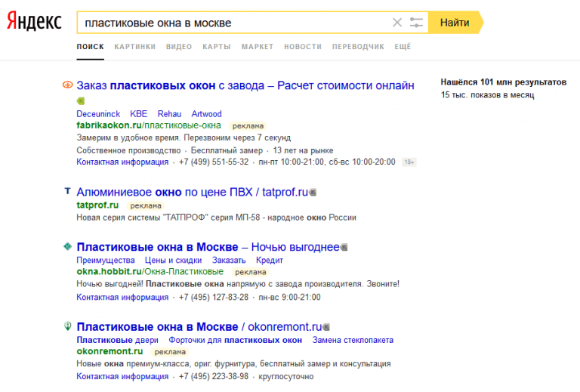
Task: Open the Новости tab
Action: click(x=303, y=47)
